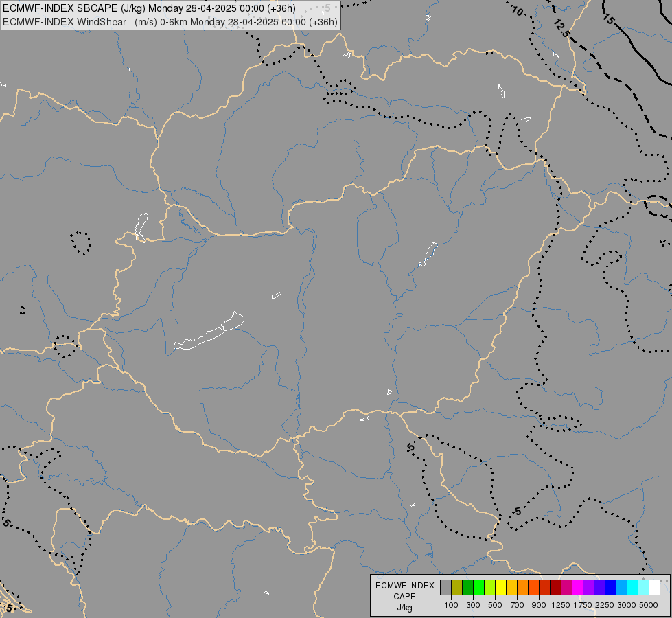Click the amber swatch left of 700 tick
This screenshot has width=672, height=618.
tap(511, 588)
